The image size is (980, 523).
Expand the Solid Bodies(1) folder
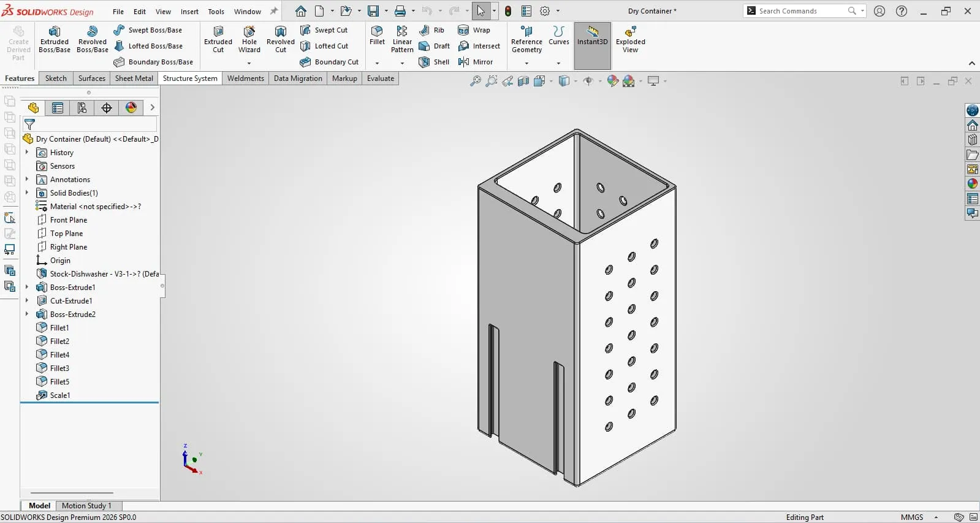26,193
